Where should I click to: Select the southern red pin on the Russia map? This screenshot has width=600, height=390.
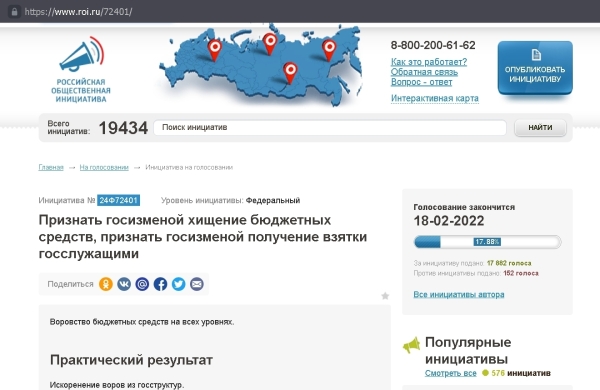pos(290,73)
